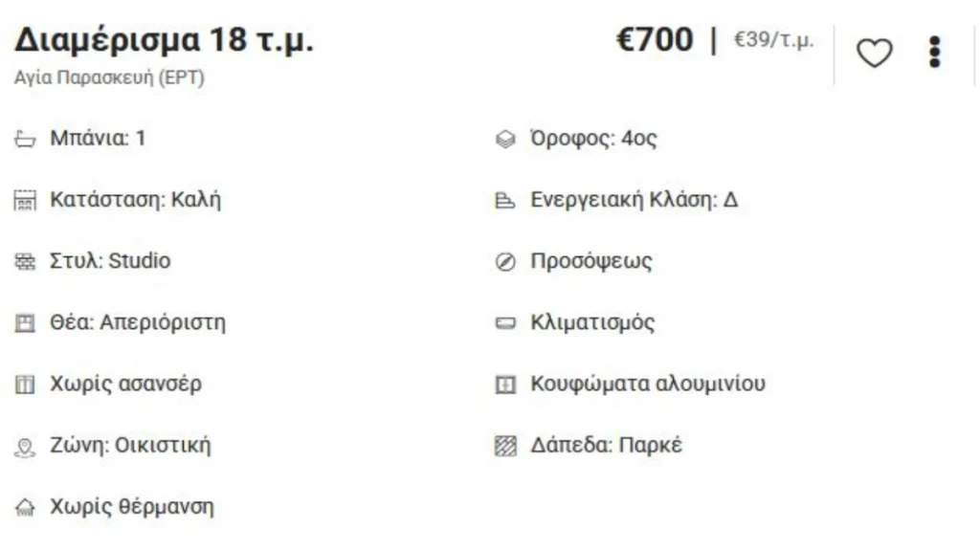Click the title Διαμέρισμα 18 τ.μ.
The width and height of the screenshot is (980, 551).
pos(164,41)
